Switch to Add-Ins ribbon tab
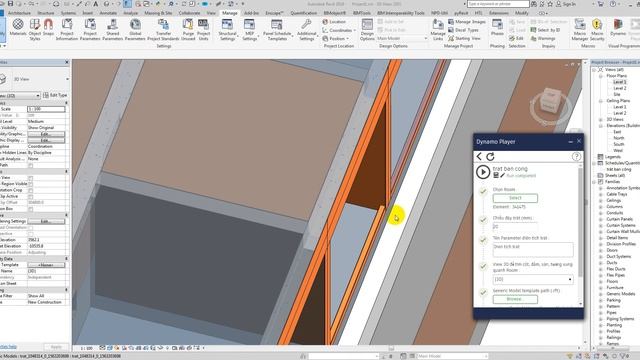 (251, 13)
